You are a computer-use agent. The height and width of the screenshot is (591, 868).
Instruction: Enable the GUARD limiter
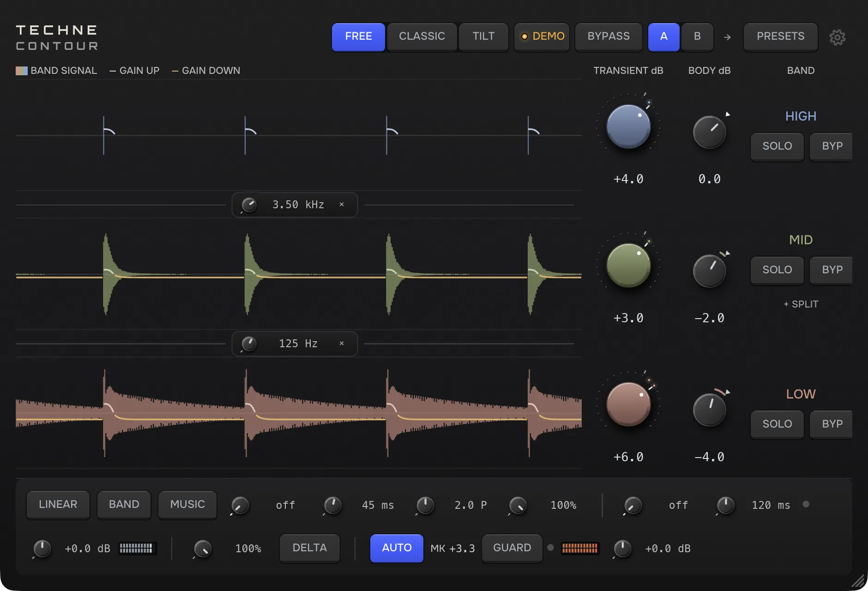[512, 548]
